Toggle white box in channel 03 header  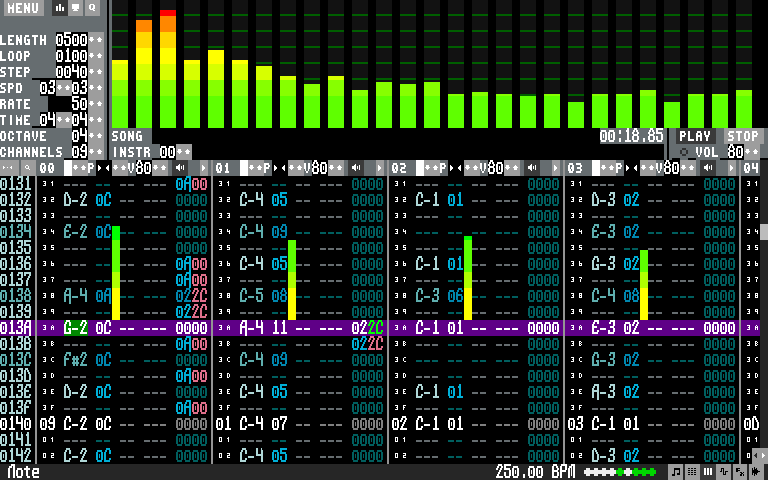click(x=597, y=168)
